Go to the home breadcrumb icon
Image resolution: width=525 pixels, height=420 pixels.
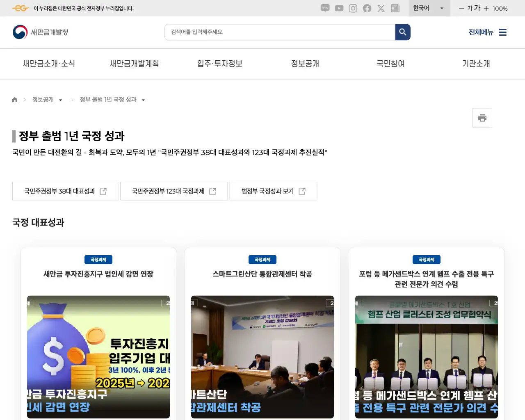click(15, 100)
